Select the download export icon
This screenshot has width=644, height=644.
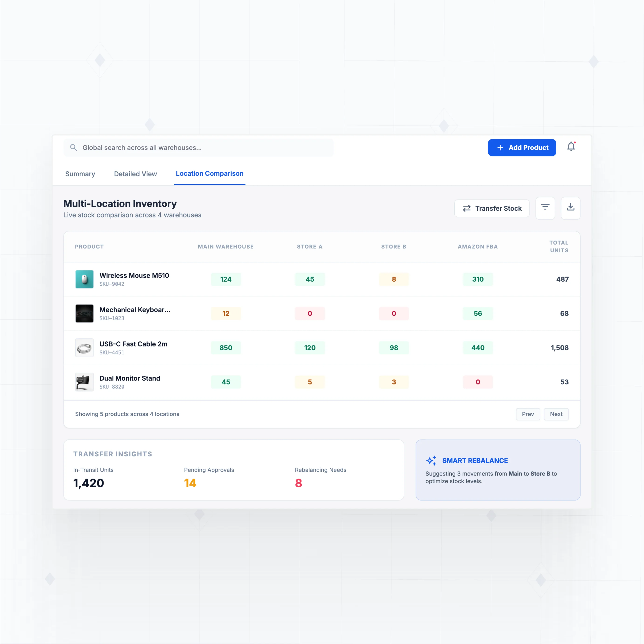point(570,208)
